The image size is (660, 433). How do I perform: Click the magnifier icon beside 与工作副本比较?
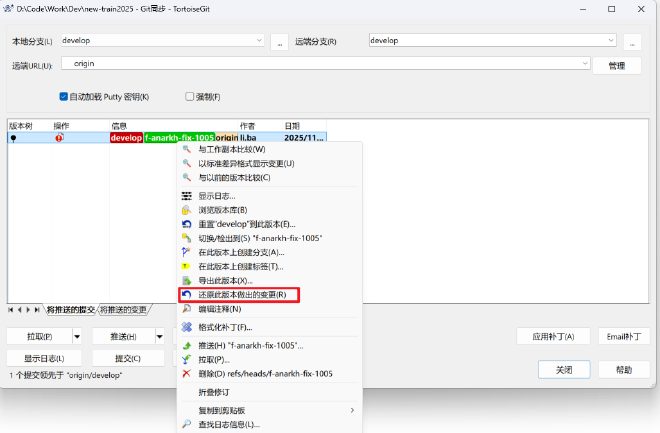[186, 149]
